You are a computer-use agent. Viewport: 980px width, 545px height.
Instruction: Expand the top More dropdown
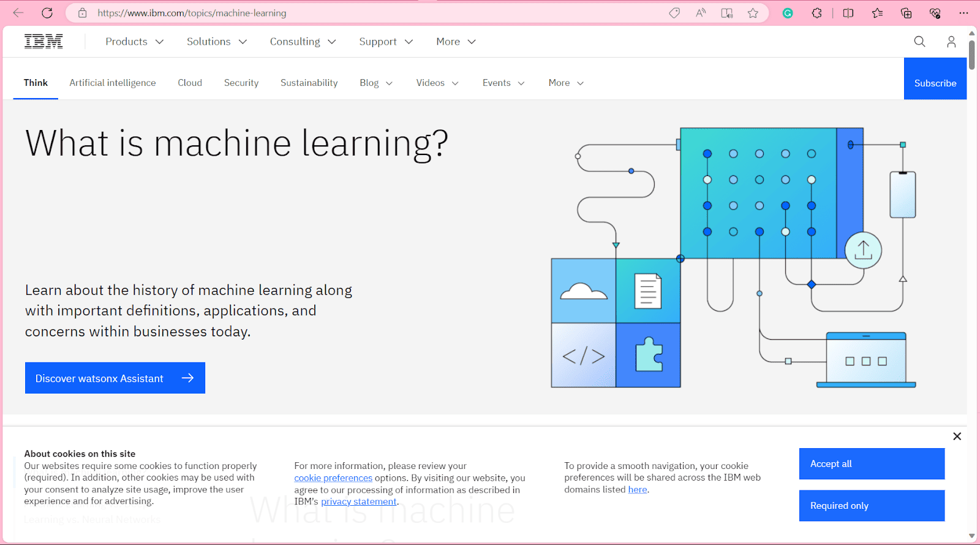(456, 42)
